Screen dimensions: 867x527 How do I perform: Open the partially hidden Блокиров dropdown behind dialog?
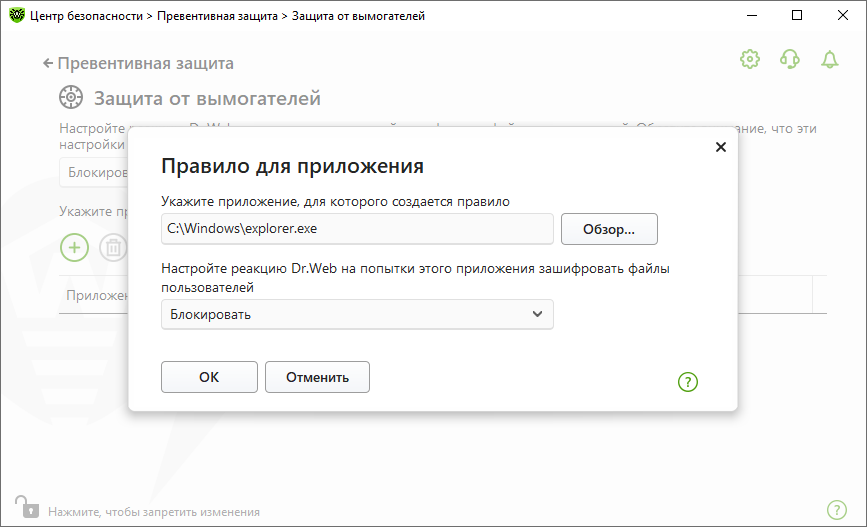(x=94, y=172)
